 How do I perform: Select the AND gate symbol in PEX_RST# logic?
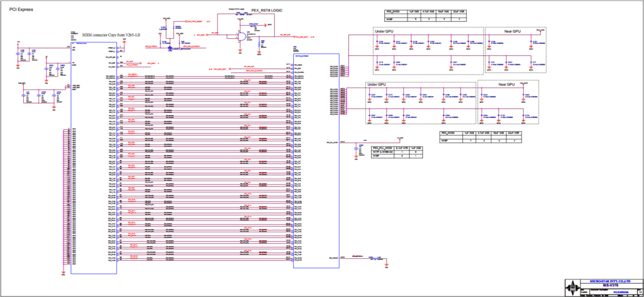241,36
